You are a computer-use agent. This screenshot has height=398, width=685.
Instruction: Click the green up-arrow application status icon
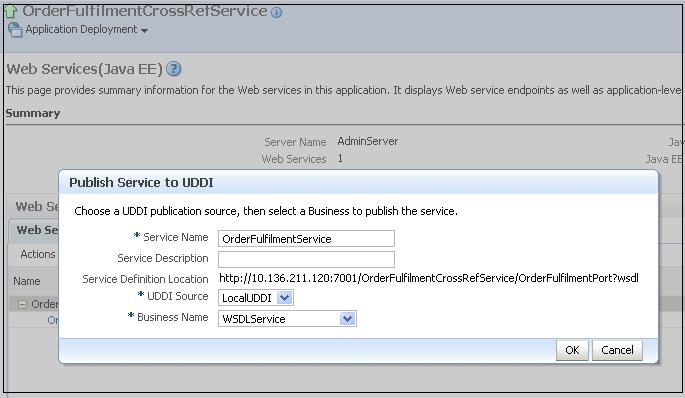(10, 11)
